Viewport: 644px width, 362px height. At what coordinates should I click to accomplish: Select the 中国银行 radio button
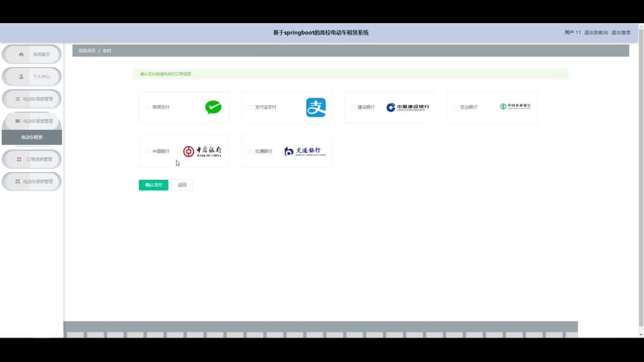click(147, 151)
